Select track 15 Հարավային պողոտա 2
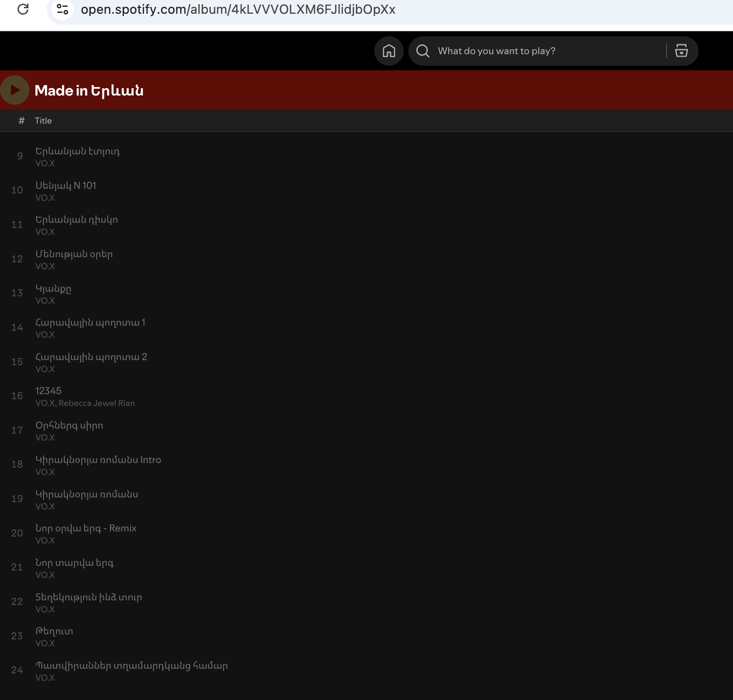733x700 pixels. (x=91, y=357)
